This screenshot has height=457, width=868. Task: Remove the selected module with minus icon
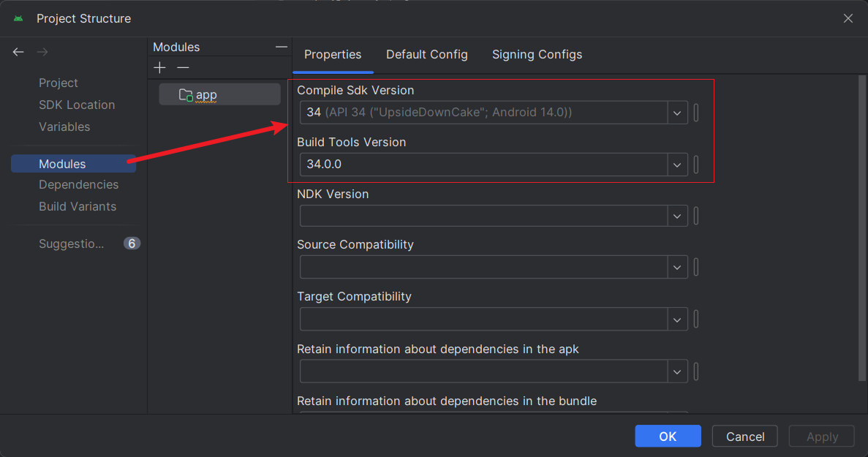pyautogui.click(x=183, y=68)
